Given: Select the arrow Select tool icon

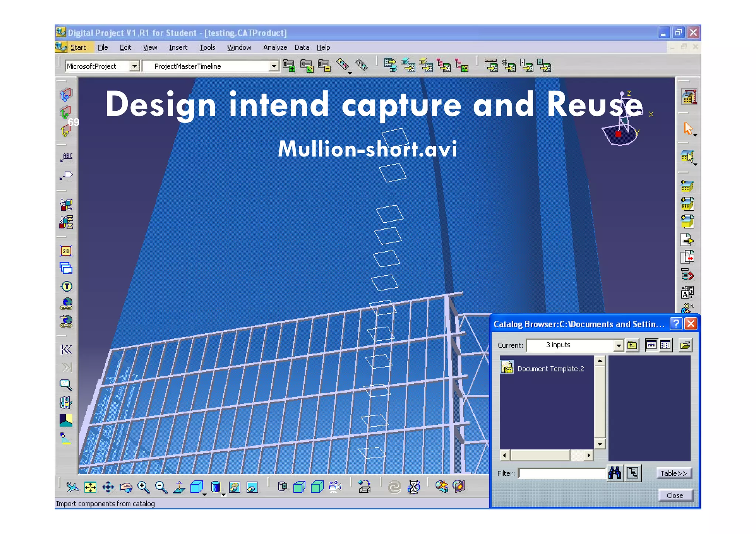Looking at the screenshot, I should click(688, 128).
